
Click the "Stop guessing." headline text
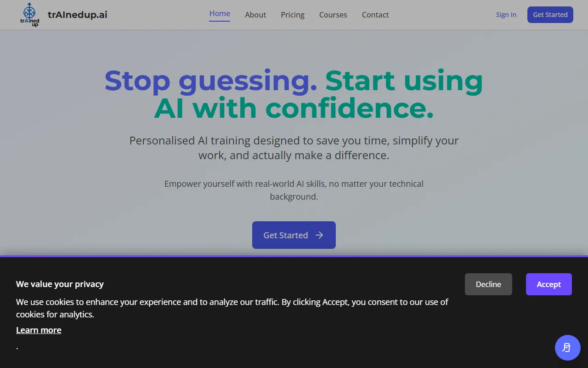pos(210,80)
